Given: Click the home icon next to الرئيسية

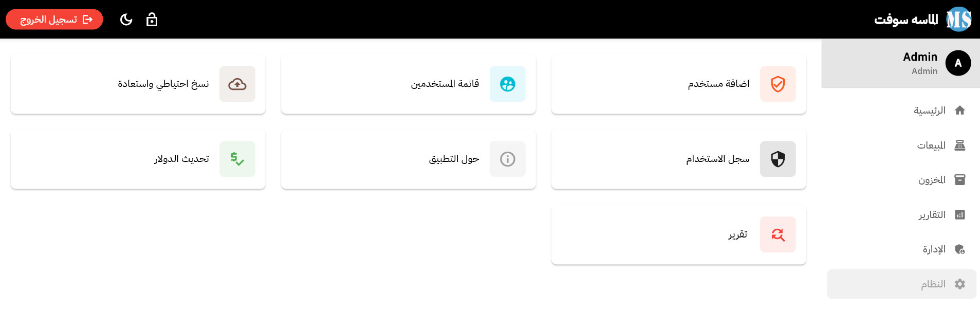Looking at the screenshot, I should (x=960, y=110).
